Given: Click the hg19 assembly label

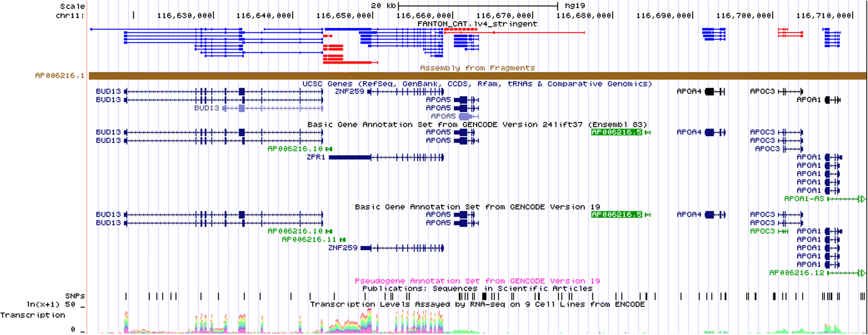Looking at the screenshot, I should 575,6.
